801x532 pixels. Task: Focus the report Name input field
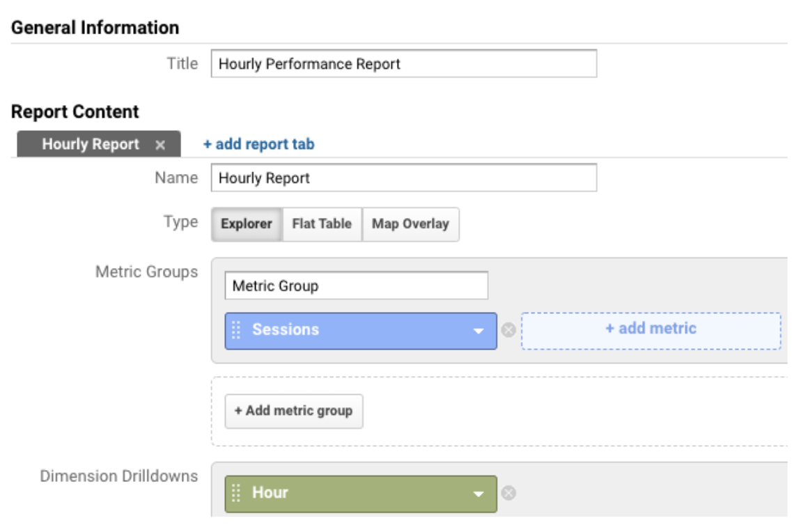403,178
